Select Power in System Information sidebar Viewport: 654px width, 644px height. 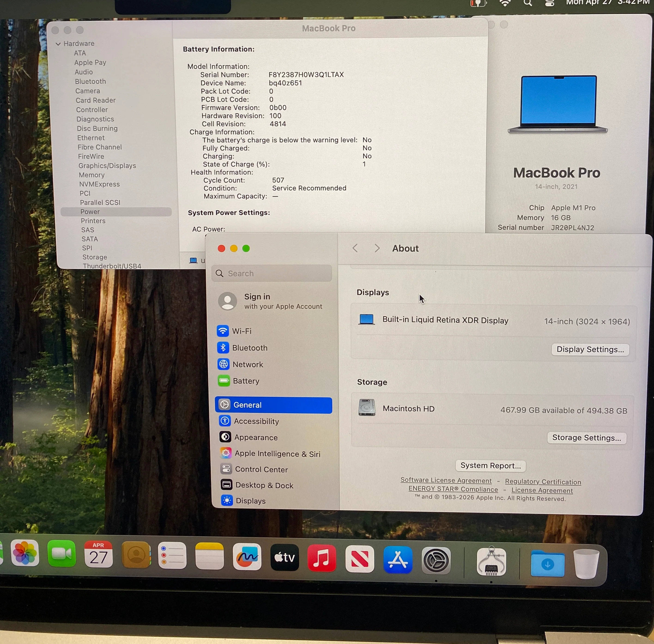[x=116, y=212]
